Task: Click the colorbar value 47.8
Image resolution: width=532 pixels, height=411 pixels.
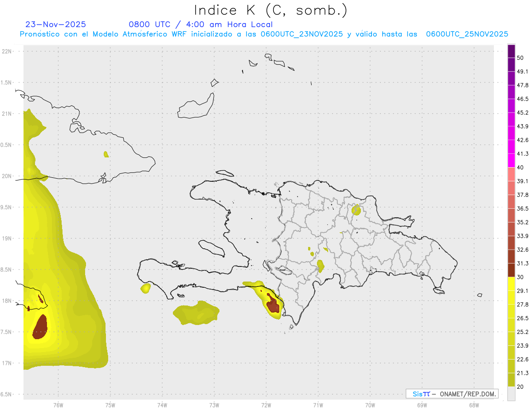Action: pyautogui.click(x=523, y=85)
